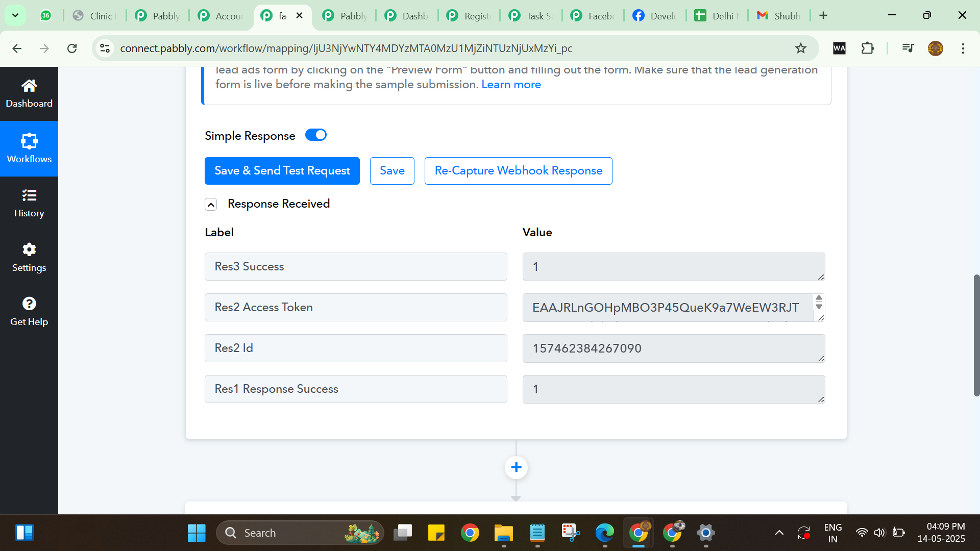Turn off the Simple Response toggle
This screenshot has width=980, height=551.
(x=315, y=135)
